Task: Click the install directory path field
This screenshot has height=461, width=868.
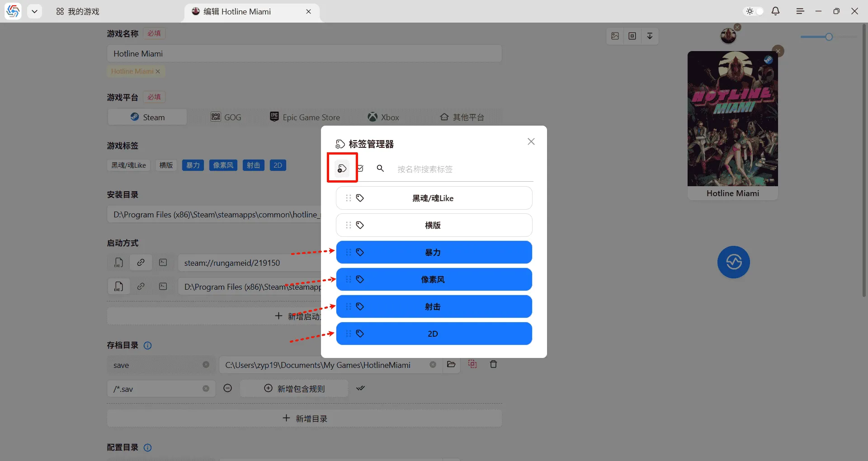Action: (x=214, y=215)
